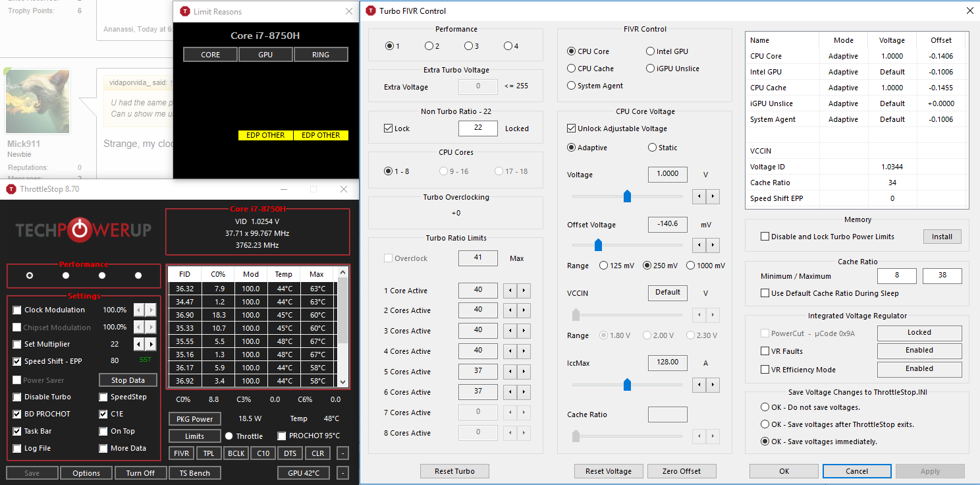Click minus button next to CLR
The height and width of the screenshot is (485, 980).
coord(342,453)
